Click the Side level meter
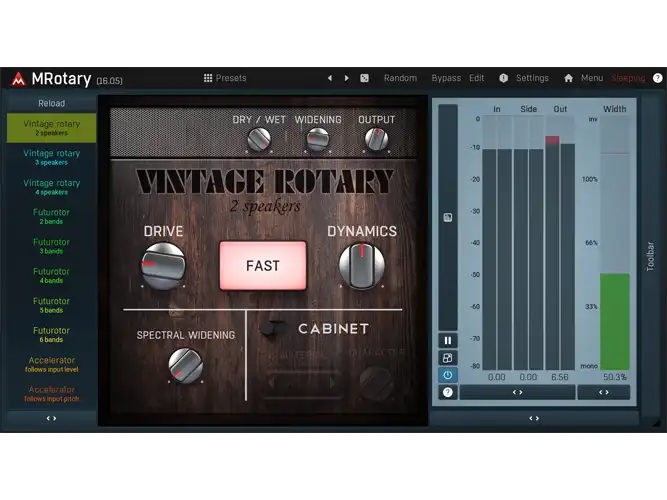 tap(529, 243)
